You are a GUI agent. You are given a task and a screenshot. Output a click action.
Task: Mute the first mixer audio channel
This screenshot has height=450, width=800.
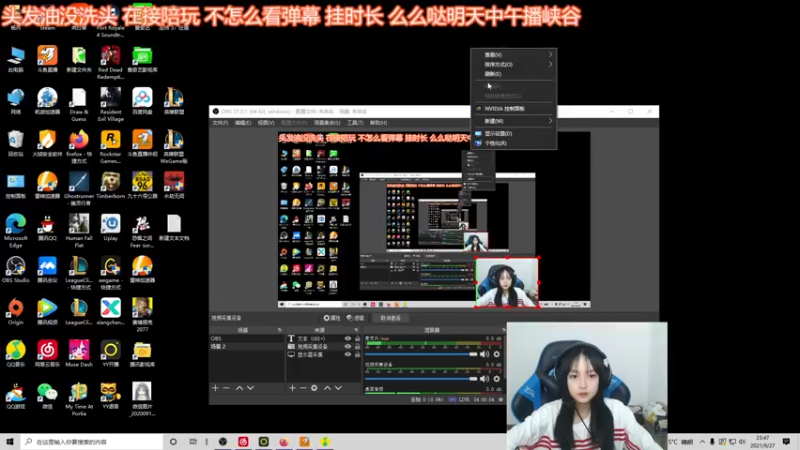(484, 354)
